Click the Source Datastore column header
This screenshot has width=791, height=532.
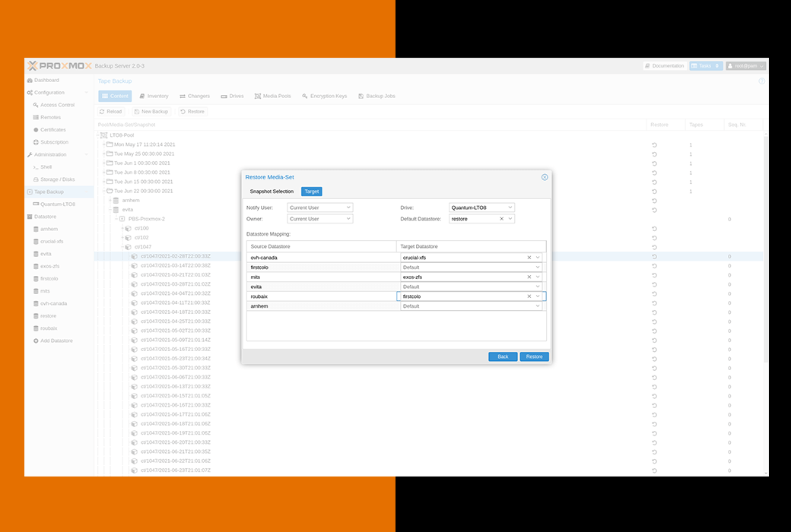click(322, 246)
